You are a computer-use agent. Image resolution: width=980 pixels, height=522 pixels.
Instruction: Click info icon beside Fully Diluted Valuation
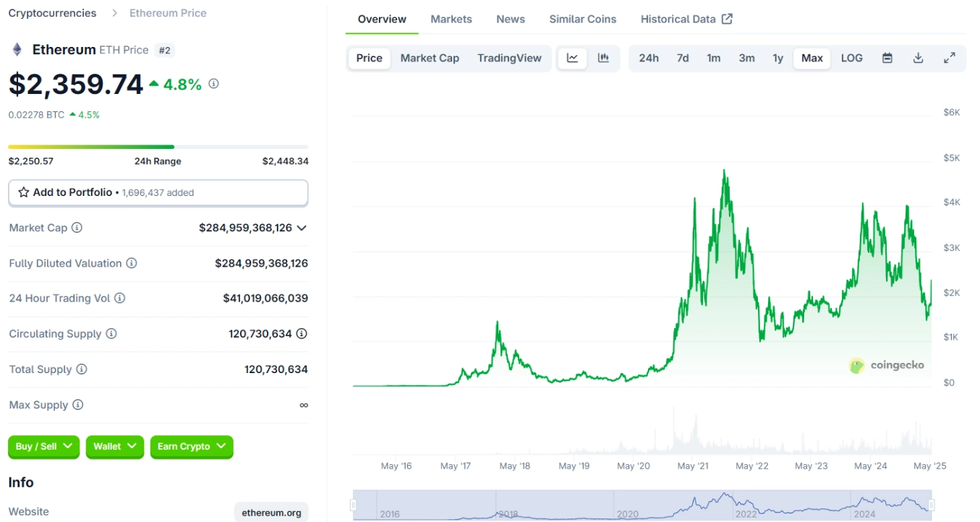pyautogui.click(x=132, y=263)
